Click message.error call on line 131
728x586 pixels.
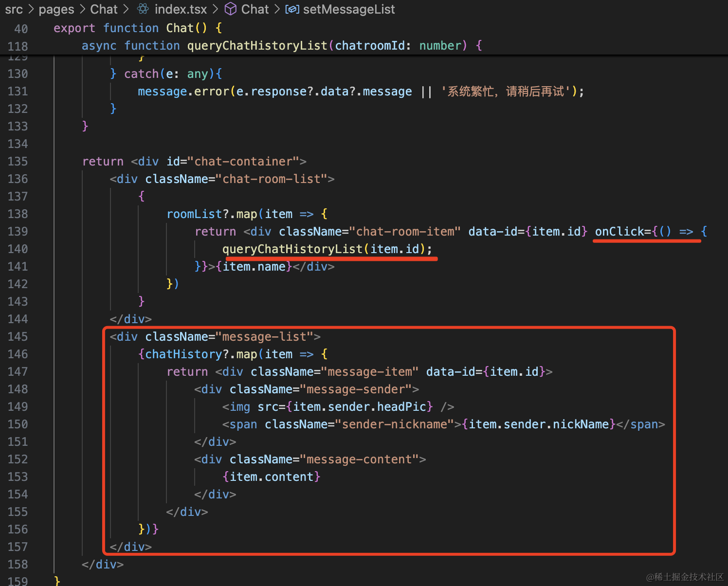click(x=183, y=92)
